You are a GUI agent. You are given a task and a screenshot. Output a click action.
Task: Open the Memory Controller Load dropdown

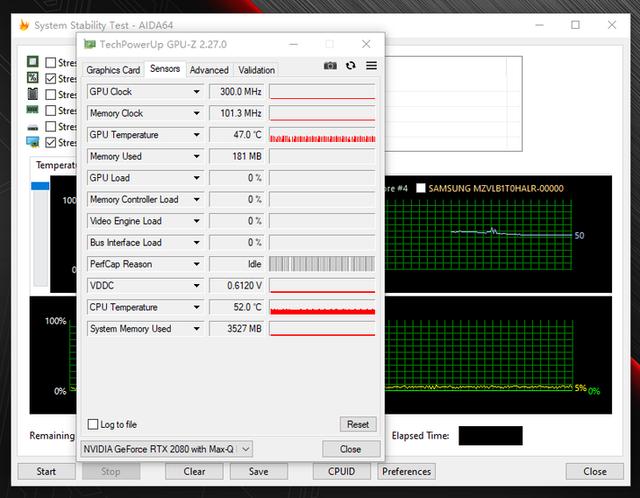197,200
